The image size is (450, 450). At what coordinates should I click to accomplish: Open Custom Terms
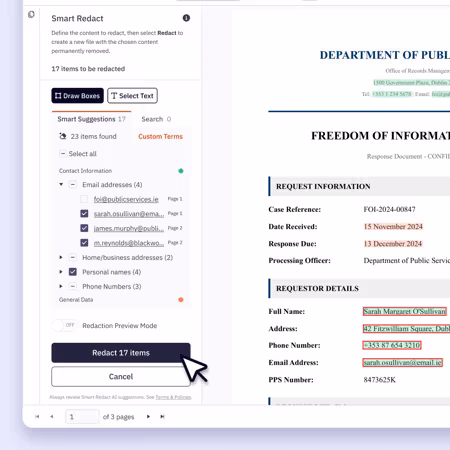pyautogui.click(x=160, y=136)
